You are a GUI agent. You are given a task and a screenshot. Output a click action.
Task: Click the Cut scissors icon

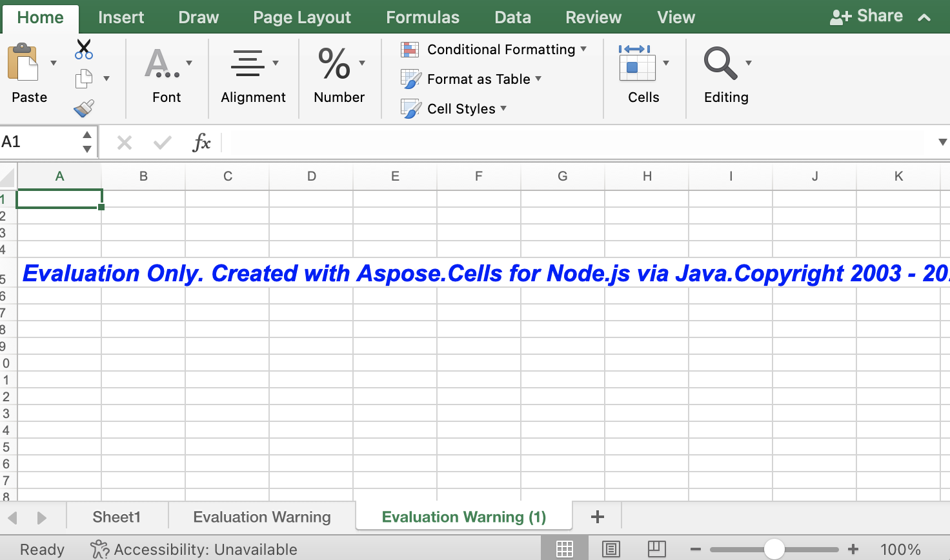click(83, 49)
